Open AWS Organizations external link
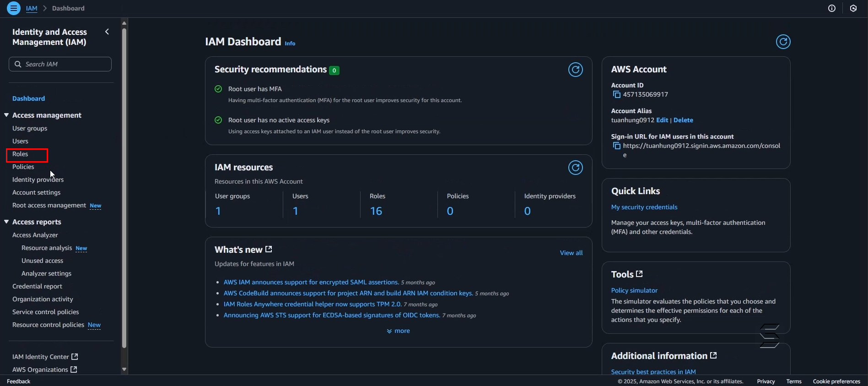Screen dimensions: 868x386 pyautogui.click(x=44, y=370)
